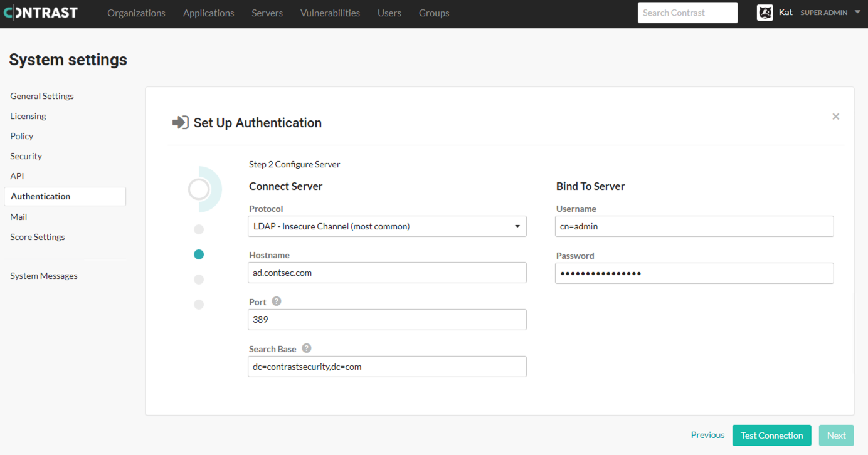
Task: Click the Bind Password field
Action: (x=694, y=273)
